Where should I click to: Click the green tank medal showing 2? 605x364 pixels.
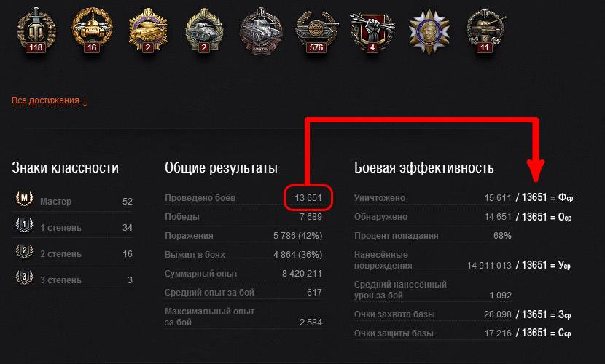click(x=203, y=31)
